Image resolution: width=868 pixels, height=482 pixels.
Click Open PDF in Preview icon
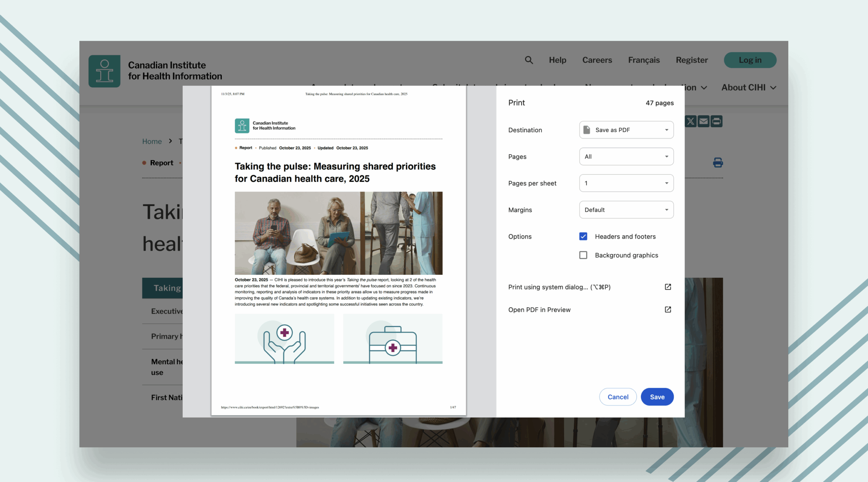click(668, 310)
